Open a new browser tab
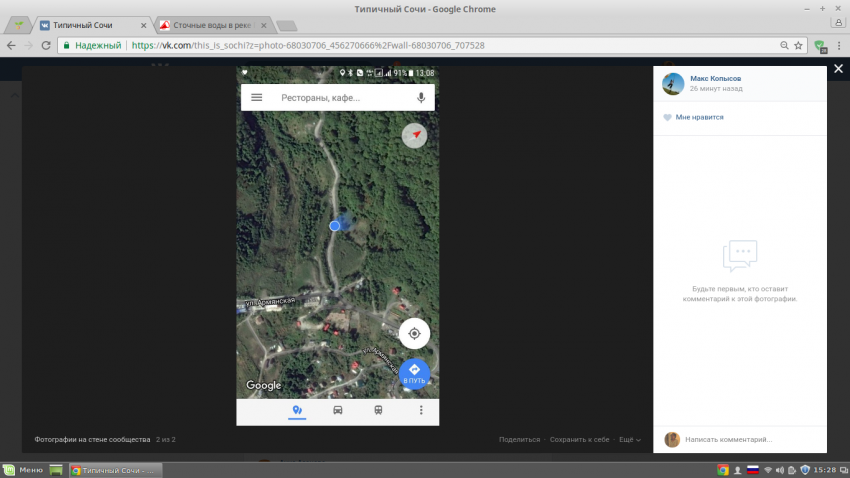 click(x=286, y=26)
